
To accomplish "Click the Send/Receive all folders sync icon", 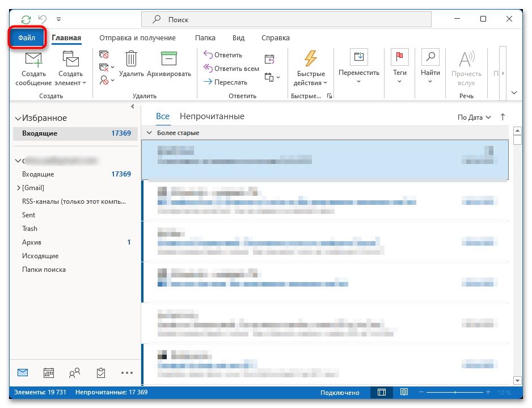I will click(x=26, y=19).
